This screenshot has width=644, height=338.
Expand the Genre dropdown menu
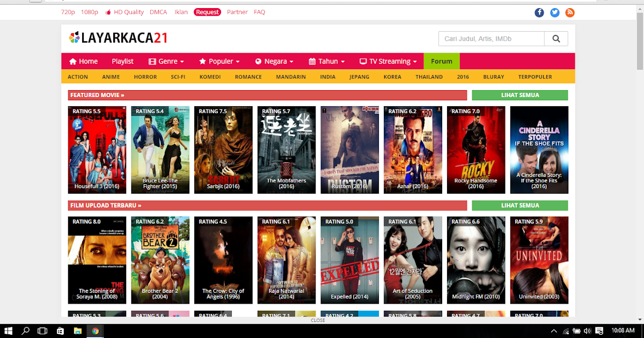click(166, 61)
